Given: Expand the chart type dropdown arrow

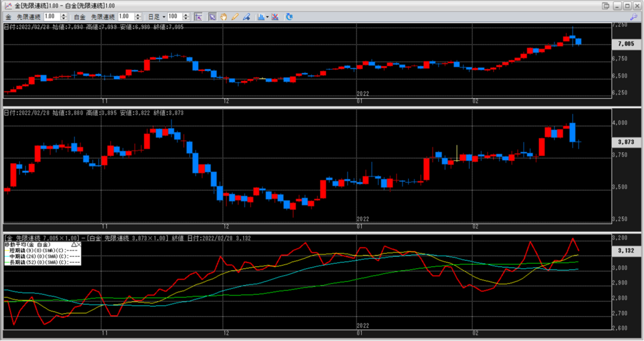Looking at the screenshot, I should (268, 17).
